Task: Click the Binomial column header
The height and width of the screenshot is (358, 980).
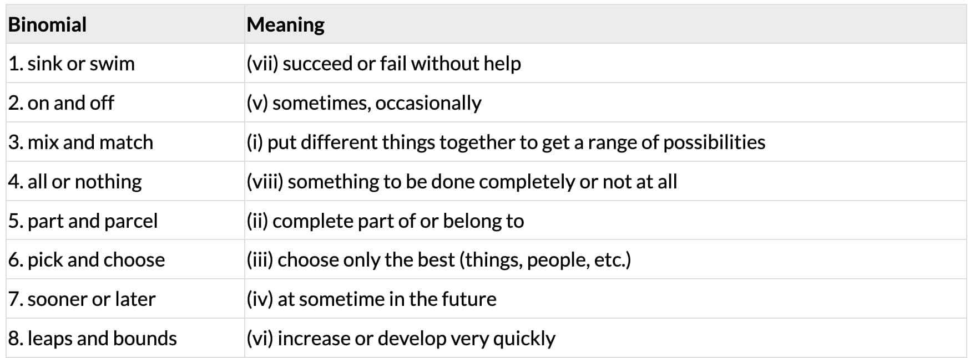Action: click(47, 25)
